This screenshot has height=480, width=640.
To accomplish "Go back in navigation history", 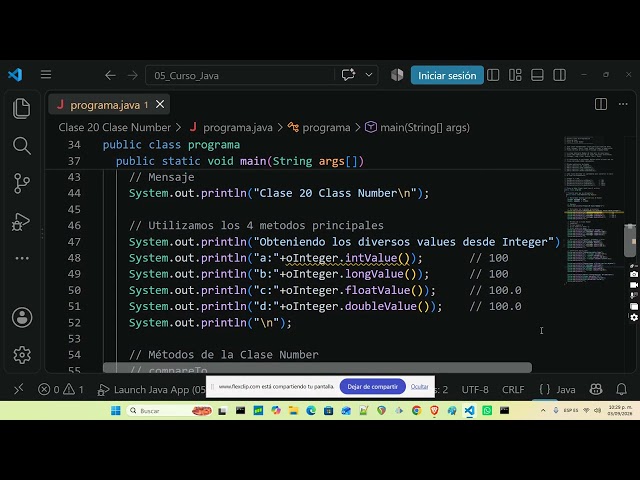I will (x=110, y=76).
